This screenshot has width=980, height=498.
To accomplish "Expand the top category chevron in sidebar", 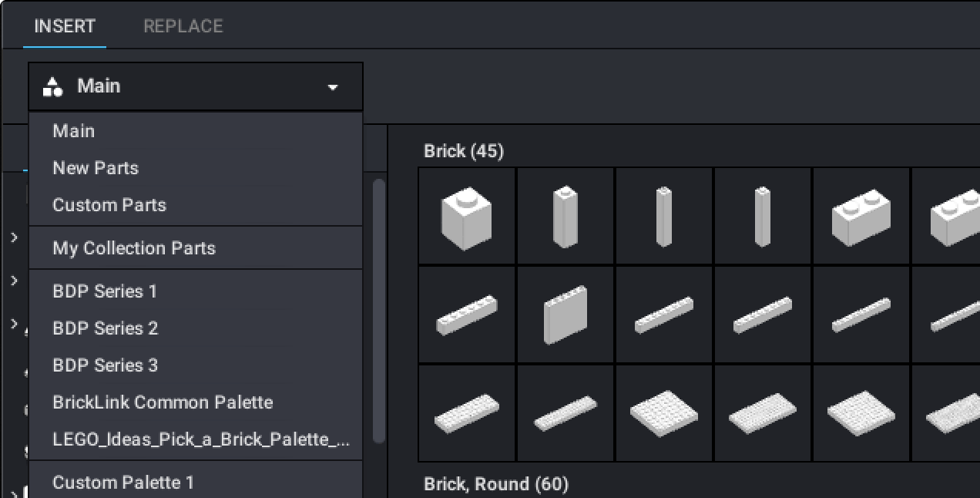I will point(13,237).
